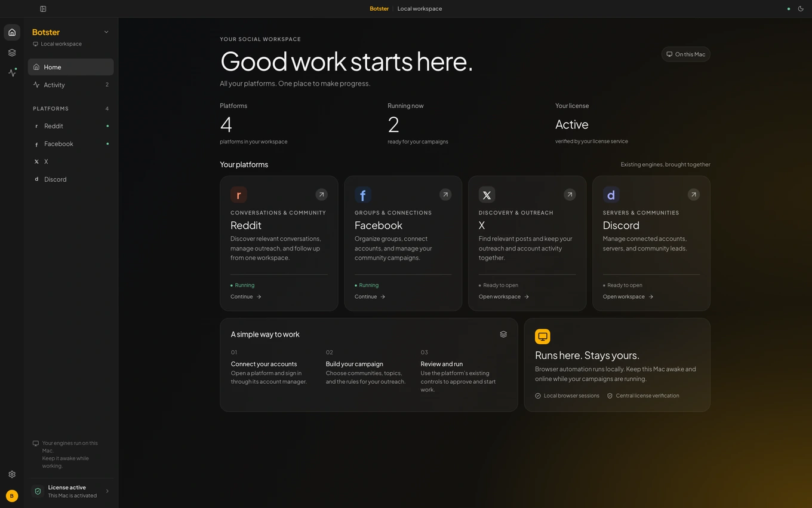Click the layers icon in A simple way to work
The height and width of the screenshot is (508, 812).
[x=503, y=334]
